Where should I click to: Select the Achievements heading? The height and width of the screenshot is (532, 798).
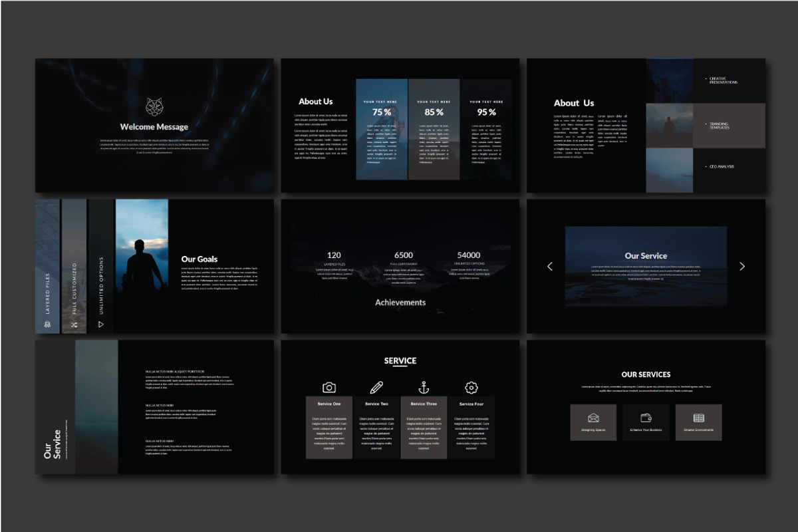point(400,302)
